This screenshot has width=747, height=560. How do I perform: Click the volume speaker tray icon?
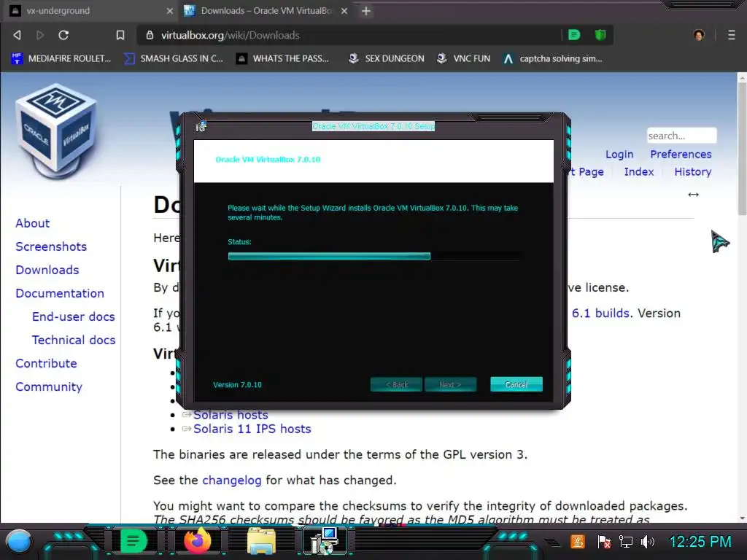coord(648,542)
